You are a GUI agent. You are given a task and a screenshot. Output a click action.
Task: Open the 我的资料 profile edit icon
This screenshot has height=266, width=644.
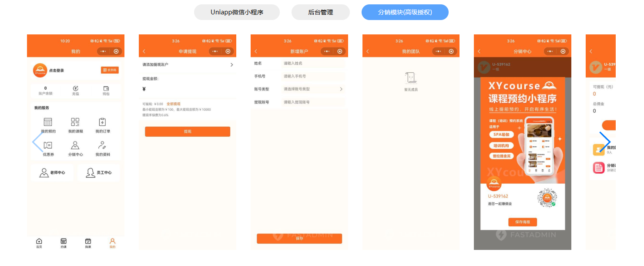tap(103, 145)
